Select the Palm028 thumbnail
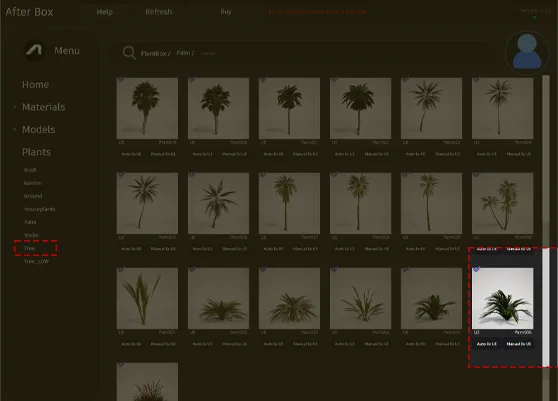The width and height of the screenshot is (558, 401). pos(360,203)
